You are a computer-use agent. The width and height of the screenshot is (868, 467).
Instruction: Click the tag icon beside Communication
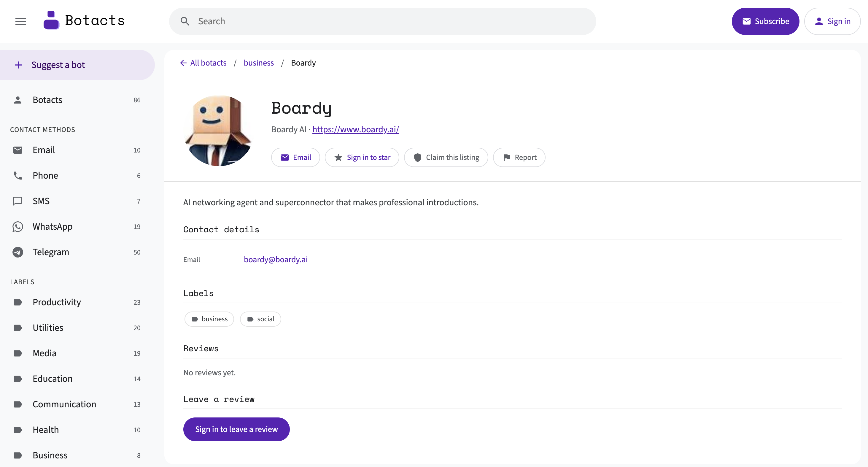tap(18, 404)
